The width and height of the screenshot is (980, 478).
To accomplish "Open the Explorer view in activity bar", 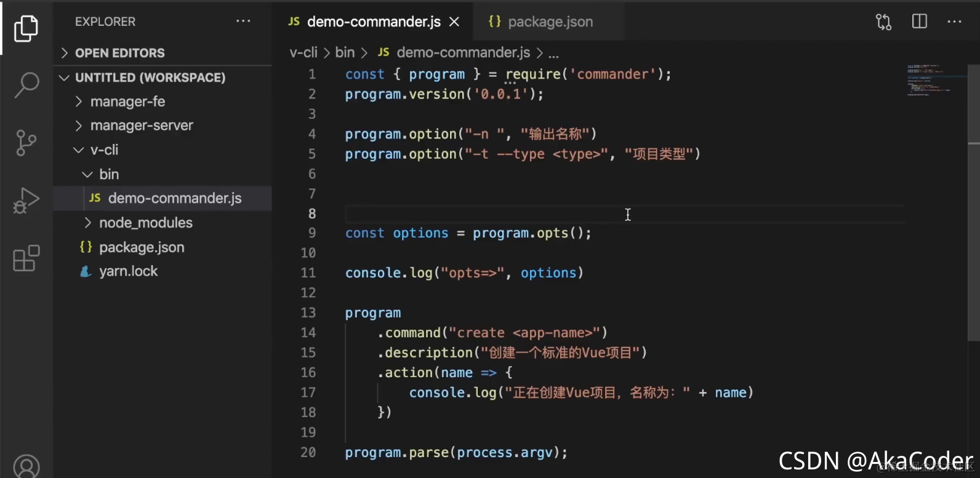I will point(26,28).
